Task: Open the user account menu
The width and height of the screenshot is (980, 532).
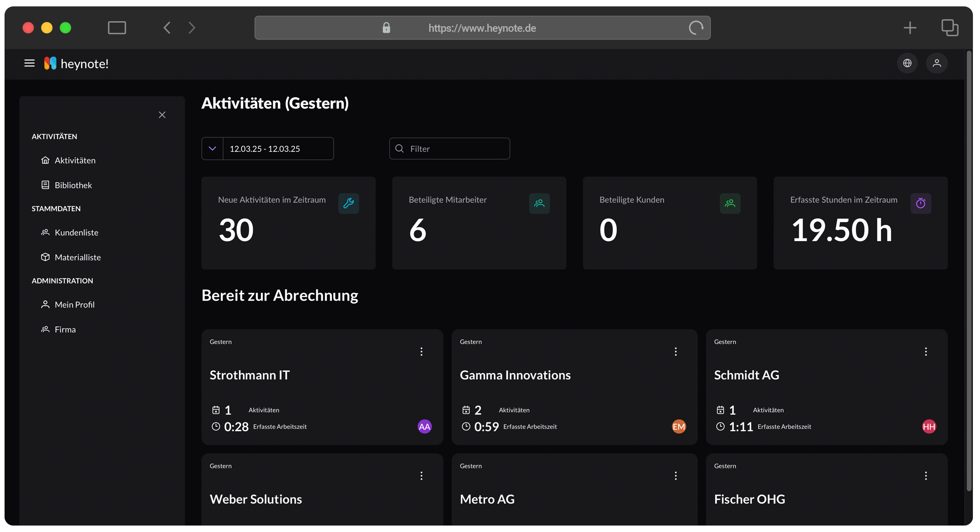Action: click(x=937, y=63)
